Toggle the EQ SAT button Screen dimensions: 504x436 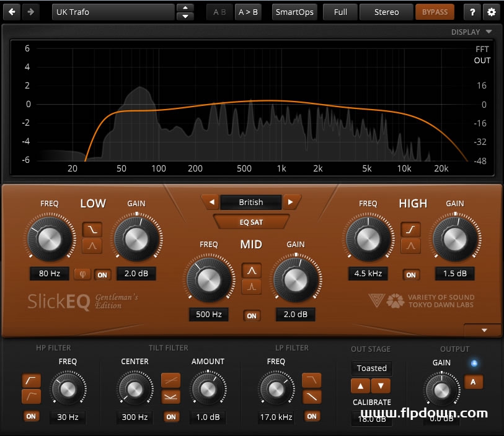pos(251,222)
